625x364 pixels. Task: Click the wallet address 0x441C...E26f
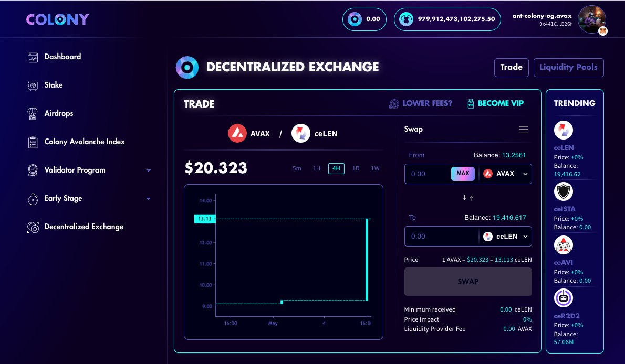click(556, 24)
